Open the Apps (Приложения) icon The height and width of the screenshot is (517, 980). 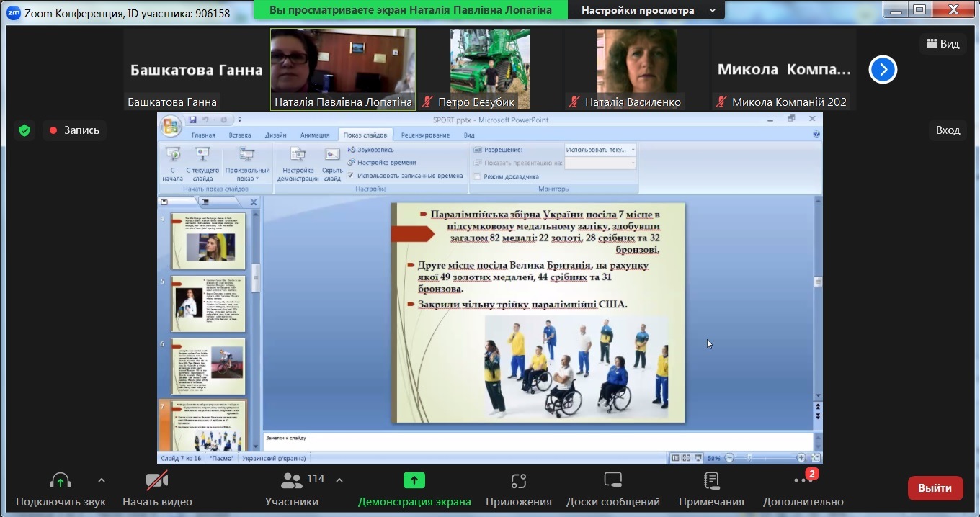click(518, 481)
